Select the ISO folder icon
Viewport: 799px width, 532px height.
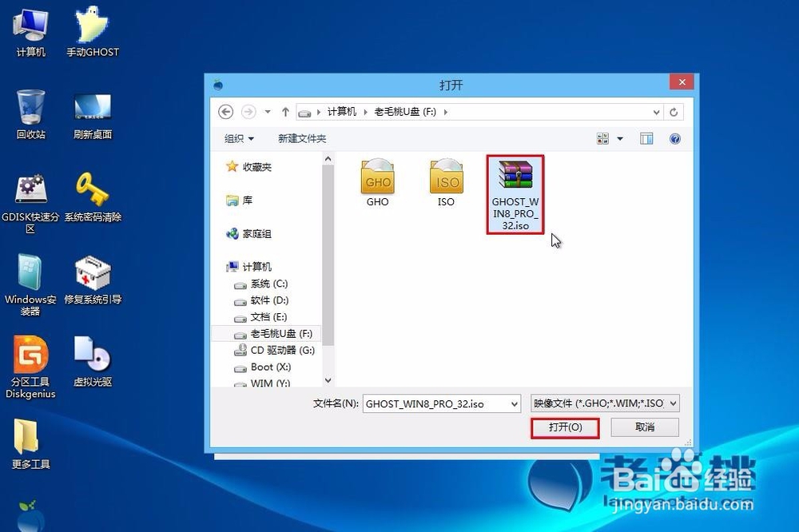coord(447,184)
